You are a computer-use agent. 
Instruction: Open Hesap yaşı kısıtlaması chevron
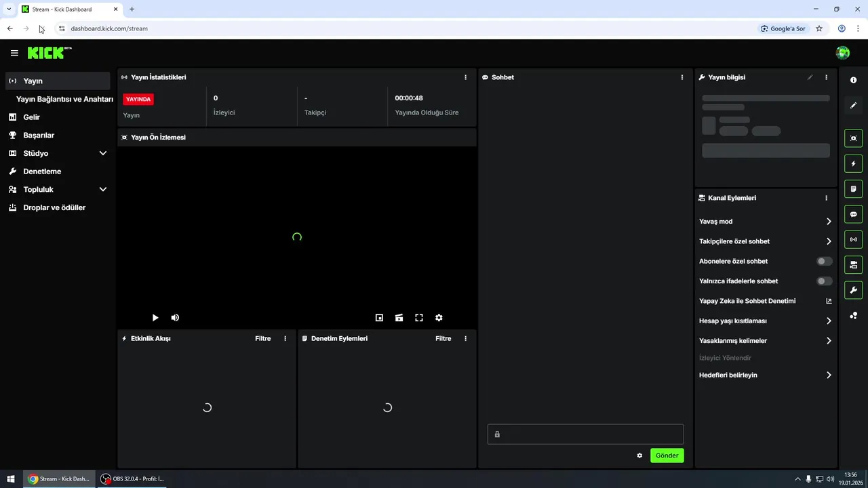(x=829, y=321)
